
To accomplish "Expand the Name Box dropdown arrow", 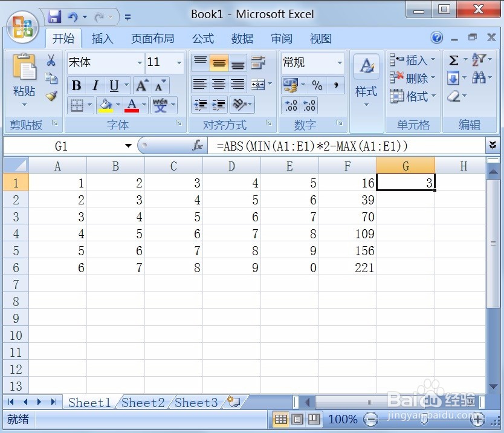I will coord(128,146).
